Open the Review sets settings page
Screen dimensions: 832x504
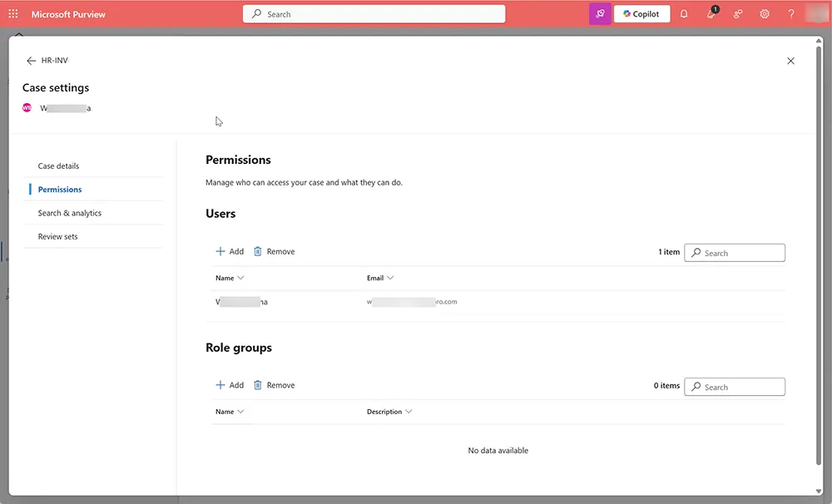[x=57, y=236]
